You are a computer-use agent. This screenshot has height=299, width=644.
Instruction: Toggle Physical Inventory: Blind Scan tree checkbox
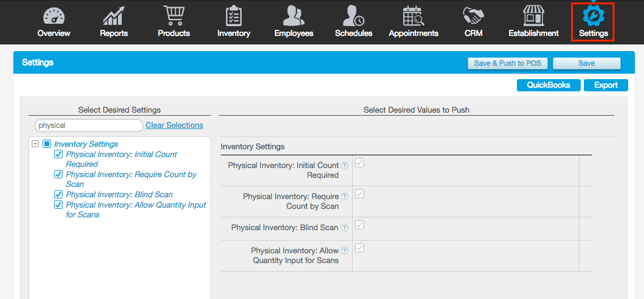(58, 195)
